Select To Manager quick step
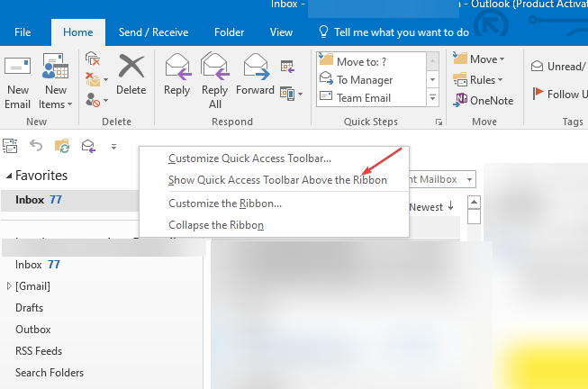Screen dimensions: 588x389 [x=371, y=79]
